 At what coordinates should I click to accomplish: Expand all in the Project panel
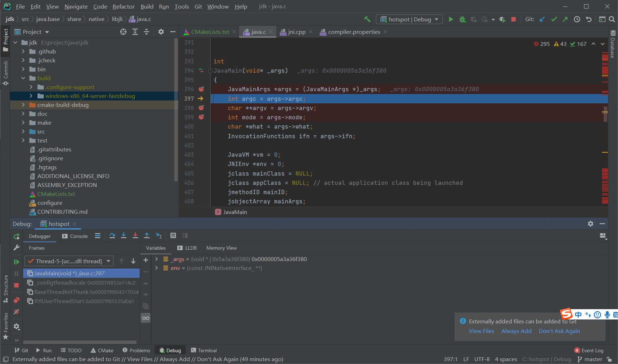(x=135, y=32)
